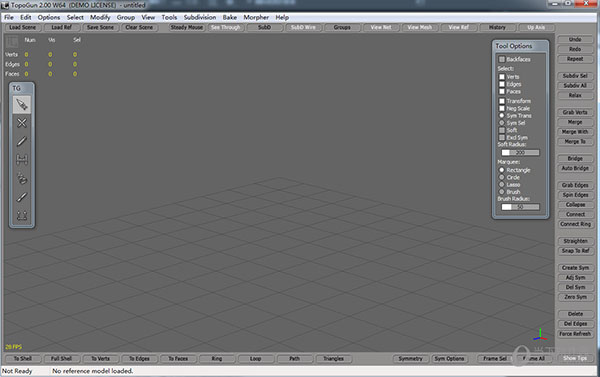
Task: Open the Tools menu
Action: click(169, 17)
